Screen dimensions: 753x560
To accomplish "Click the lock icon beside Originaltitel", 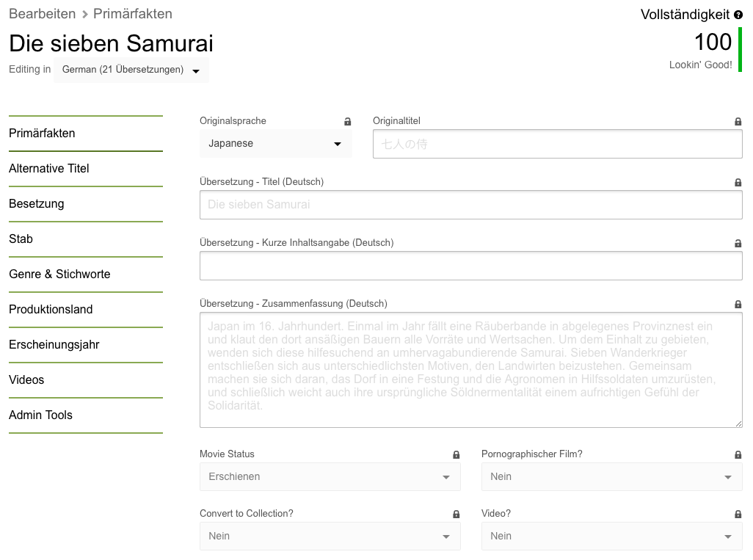I will (738, 122).
